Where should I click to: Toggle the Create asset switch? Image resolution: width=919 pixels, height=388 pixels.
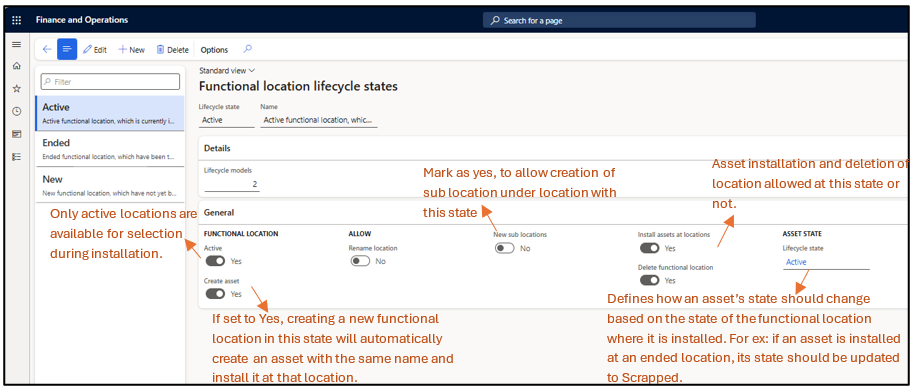pyautogui.click(x=215, y=294)
